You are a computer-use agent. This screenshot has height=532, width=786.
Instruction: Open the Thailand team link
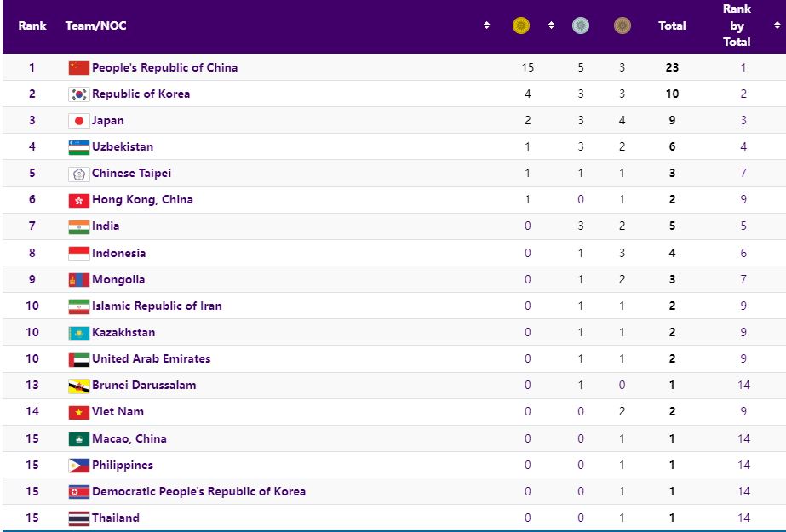tap(116, 518)
